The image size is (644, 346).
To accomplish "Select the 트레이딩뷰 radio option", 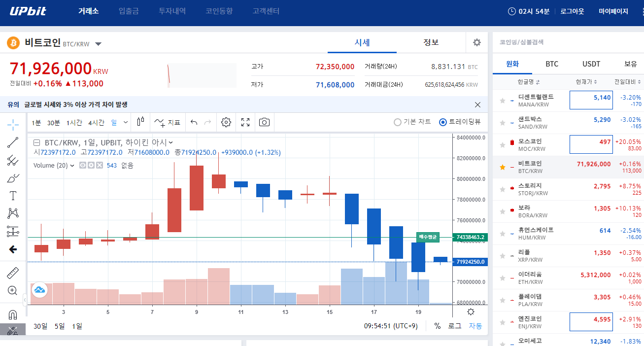I will 460,122.
